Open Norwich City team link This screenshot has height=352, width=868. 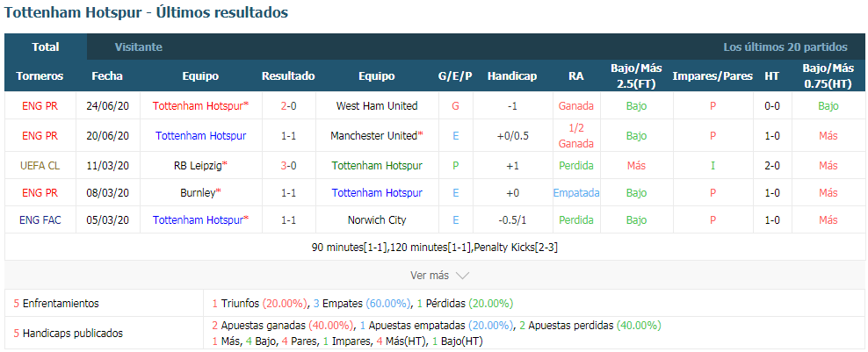pyautogui.click(x=376, y=219)
